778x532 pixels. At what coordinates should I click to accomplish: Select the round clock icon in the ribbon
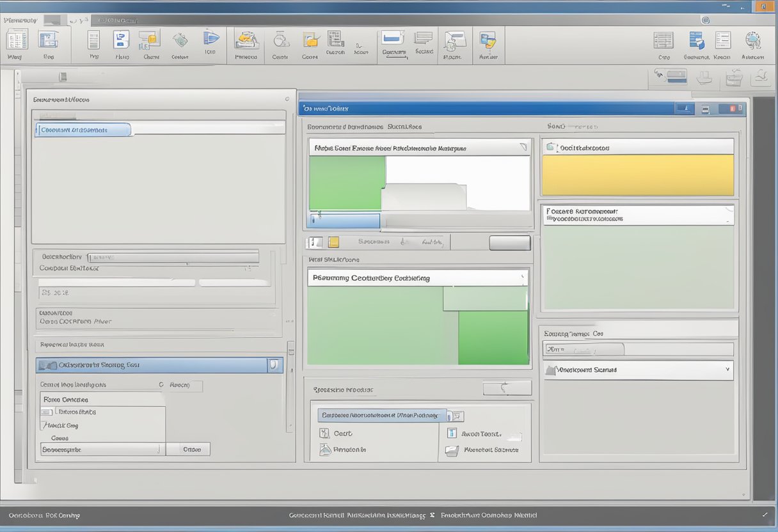pyautogui.click(x=280, y=40)
